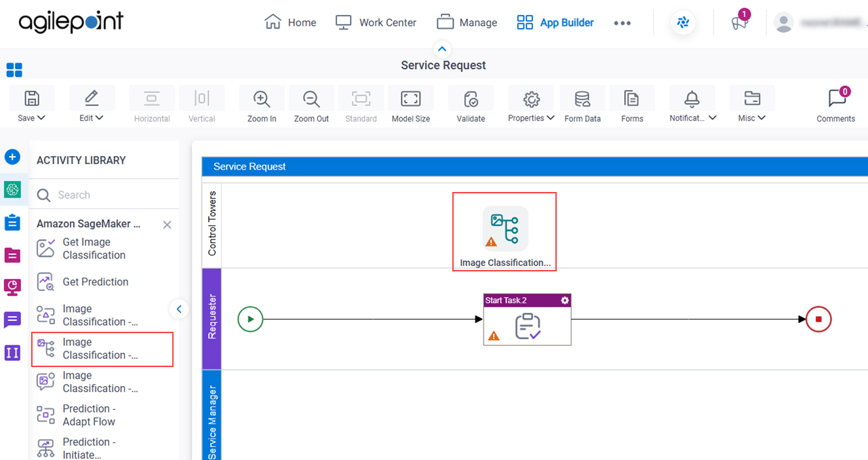The height and width of the screenshot is (460, 868).
Task: Expand the Notifications dropdown arrow
Action: coord(712,118)
